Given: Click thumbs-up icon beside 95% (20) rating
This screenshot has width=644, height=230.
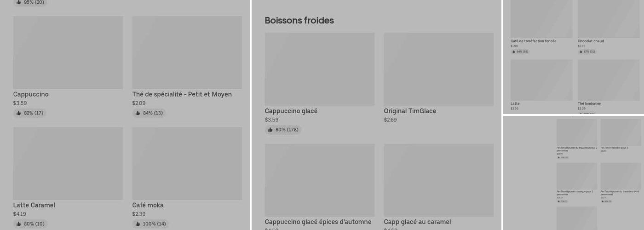Looking at the screenshot, I should pos(19,2).
